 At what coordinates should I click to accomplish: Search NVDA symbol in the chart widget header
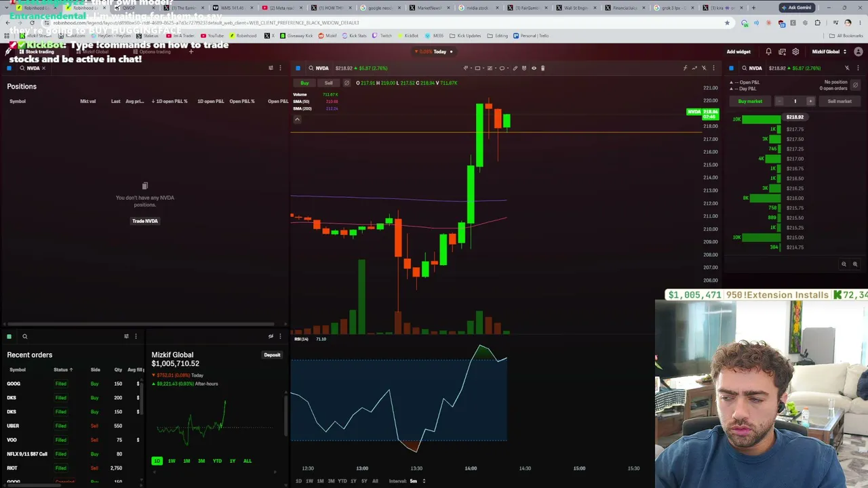[x=319, y=68]
